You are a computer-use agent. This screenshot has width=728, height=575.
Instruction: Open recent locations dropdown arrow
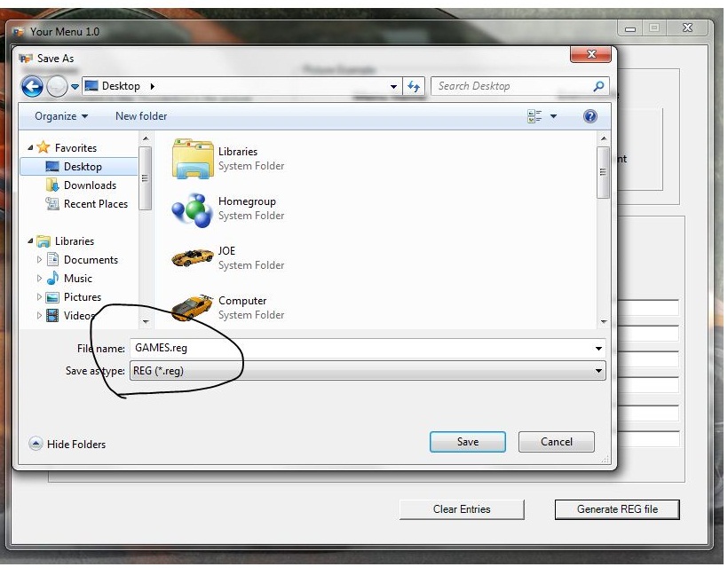75,87
